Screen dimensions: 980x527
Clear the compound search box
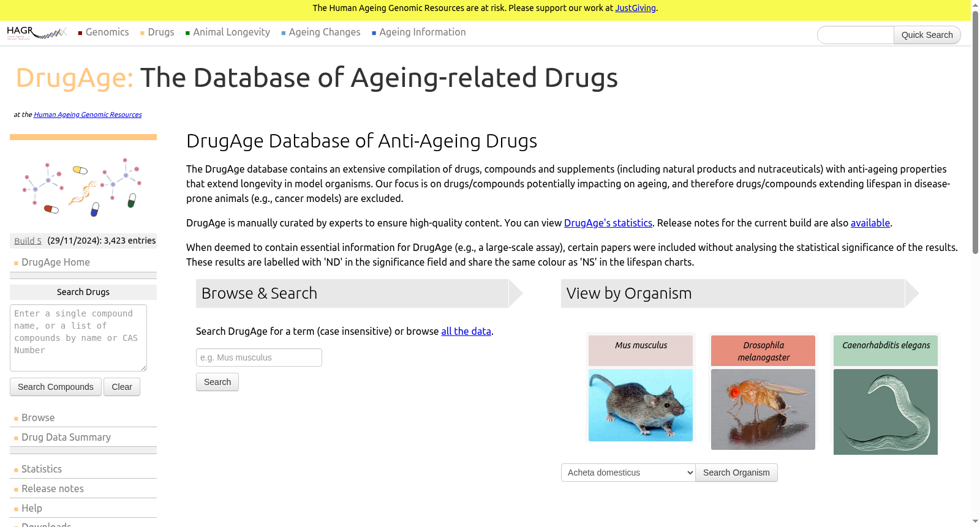pos(122,387)
